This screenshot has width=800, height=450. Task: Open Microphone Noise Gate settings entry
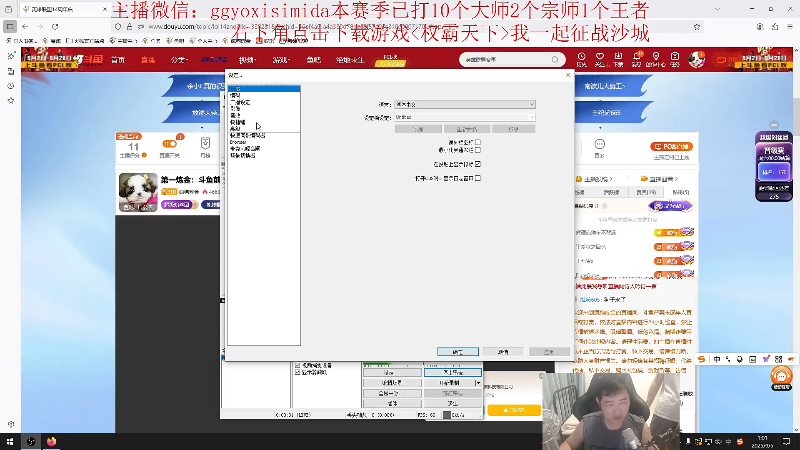click(264, 148)
